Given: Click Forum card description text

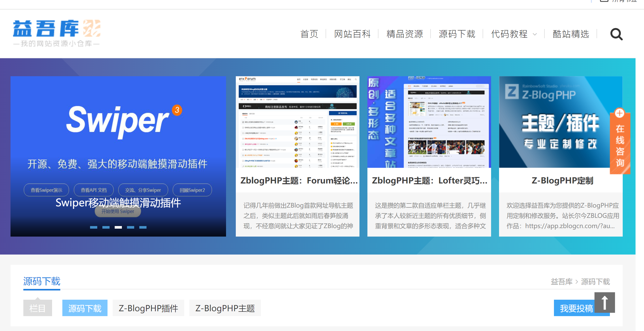Looking at the screenshot, I should coord(298,216).
